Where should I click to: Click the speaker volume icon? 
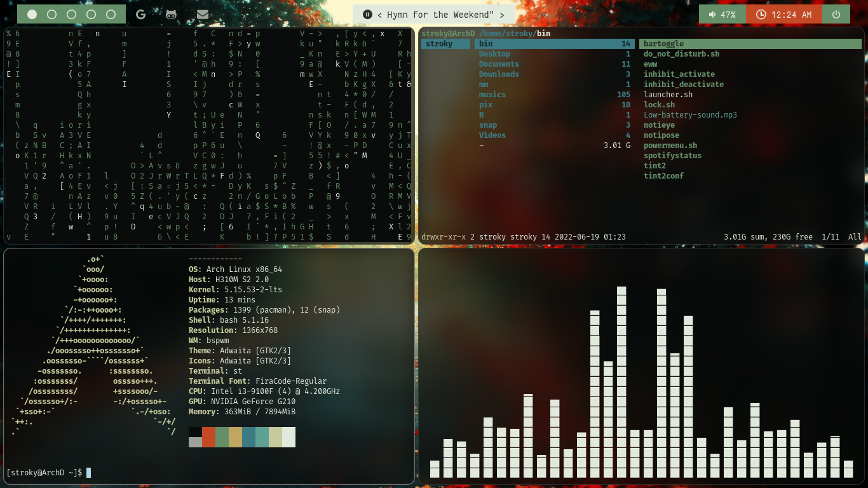point(712,14)
